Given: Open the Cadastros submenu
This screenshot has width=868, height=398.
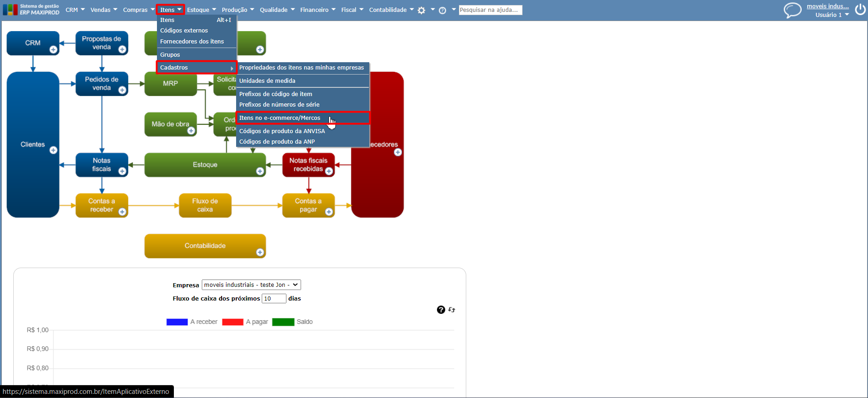Looking at the screenshot, I should (x=197, y=68).
